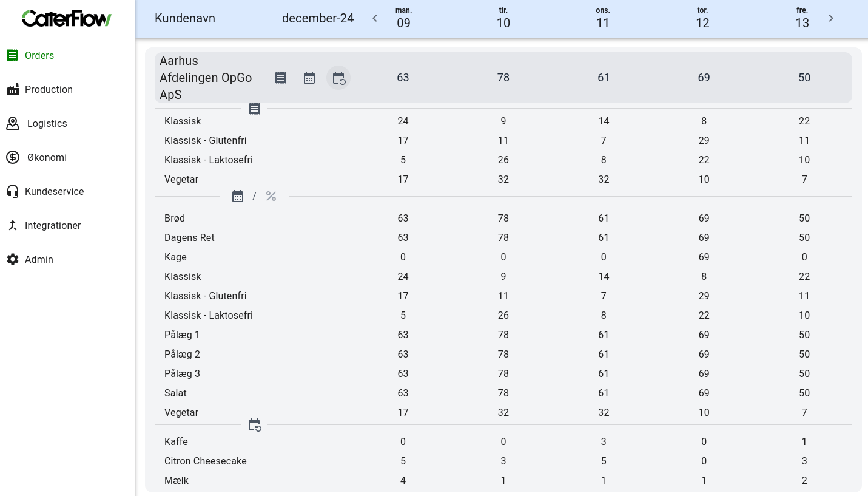Toggle the recurring calendar icon in customer header
The image size is (868, 496).
tap(338, 78)
